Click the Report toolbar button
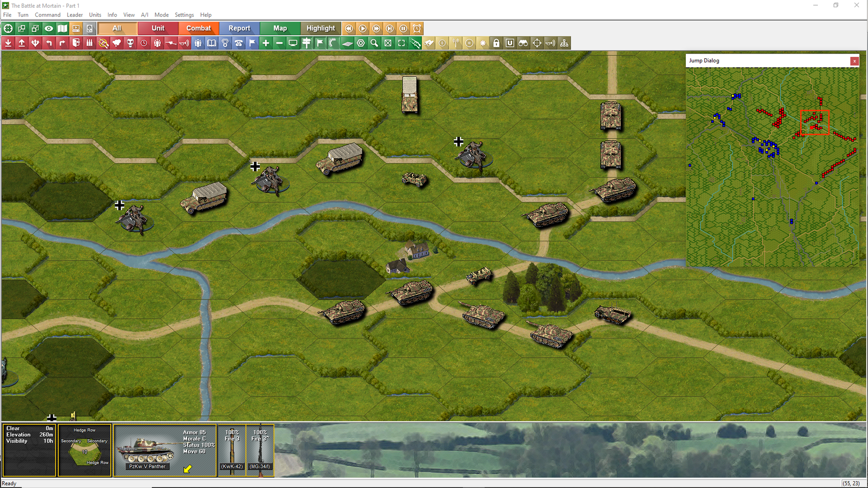868x488 pixels. coord(239,28)
